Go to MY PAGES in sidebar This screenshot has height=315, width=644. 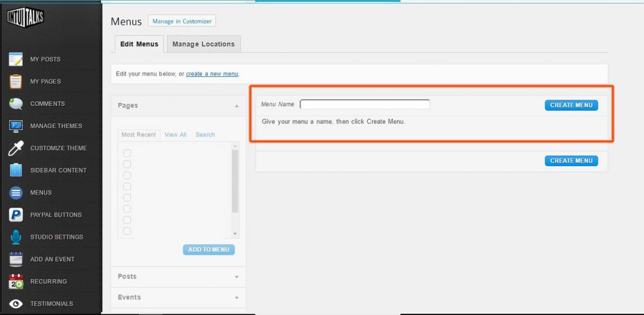click(45, 81)
